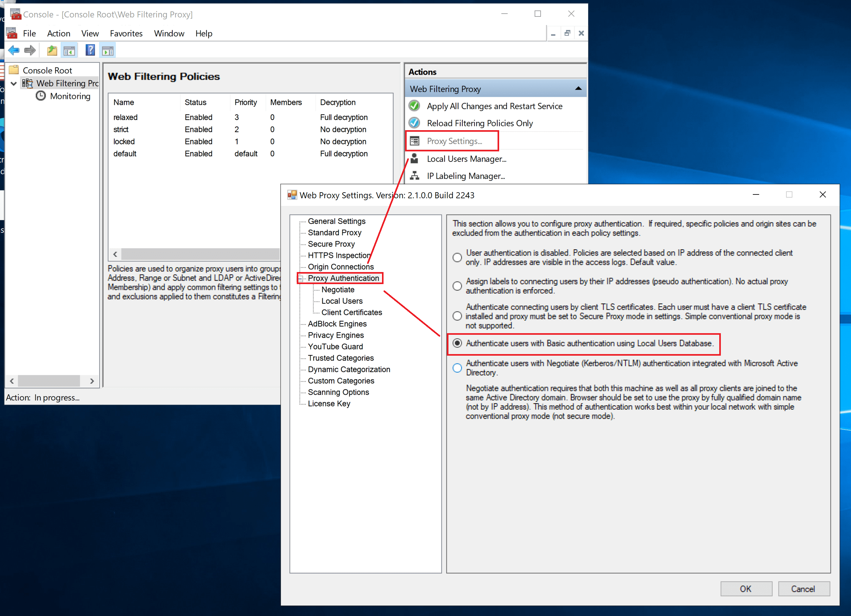
Task: Collapse the Proxy Authentication tree node
Action: (301, 278)
